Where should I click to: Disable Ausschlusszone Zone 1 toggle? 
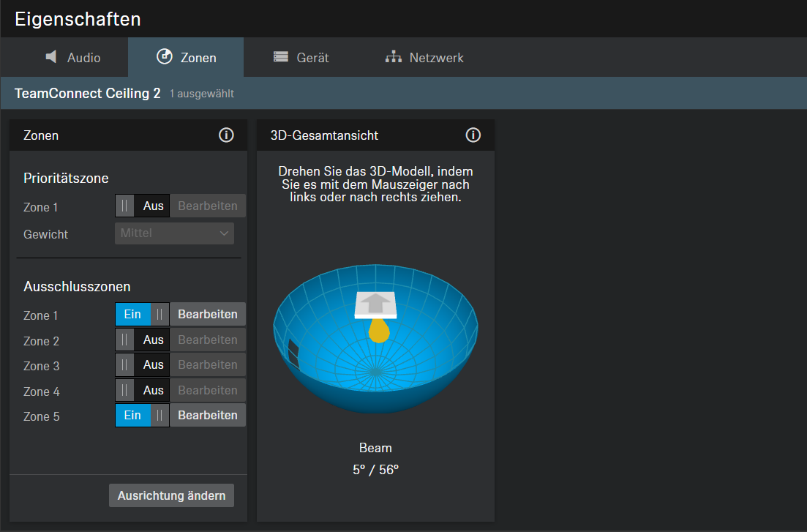(142, 315)
